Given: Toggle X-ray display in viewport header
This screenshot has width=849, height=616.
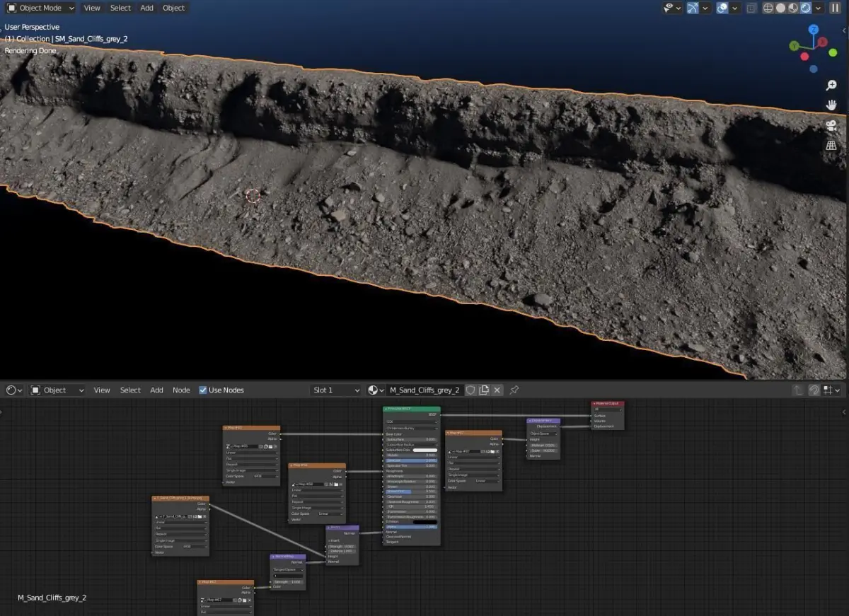Looking at the screenshot, I should (751, 8).
